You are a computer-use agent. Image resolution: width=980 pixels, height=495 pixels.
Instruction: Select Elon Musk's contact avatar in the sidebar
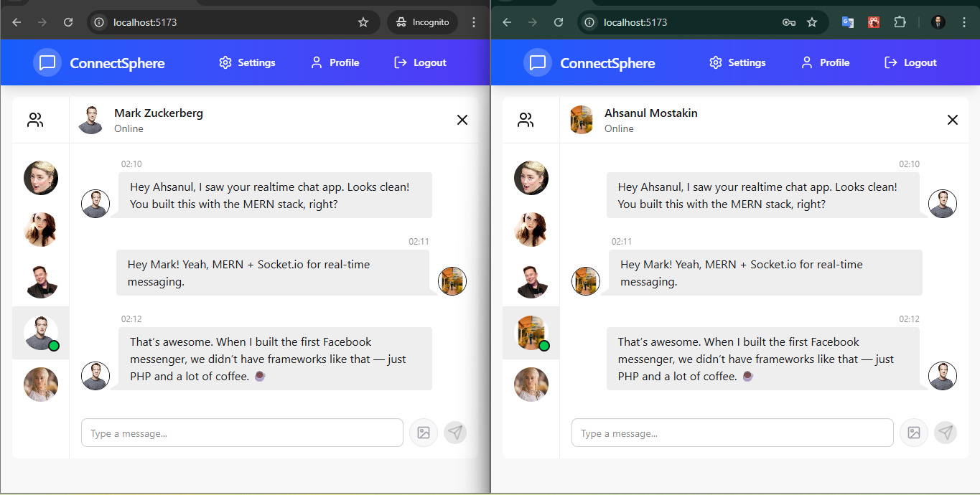coord(41,281)
